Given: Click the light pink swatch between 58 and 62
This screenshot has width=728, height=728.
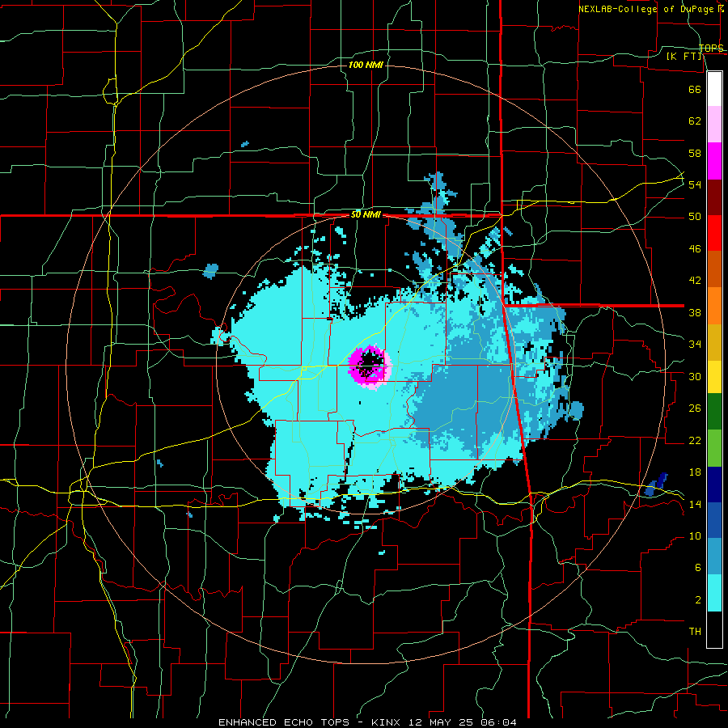Looking at the screenshot, I should (714, 125).
